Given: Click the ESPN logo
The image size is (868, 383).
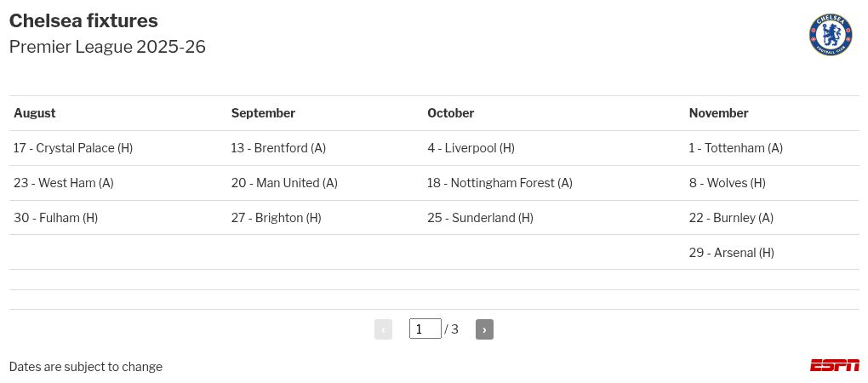Looking at the screenshot, I should click(x=834, y=365).
